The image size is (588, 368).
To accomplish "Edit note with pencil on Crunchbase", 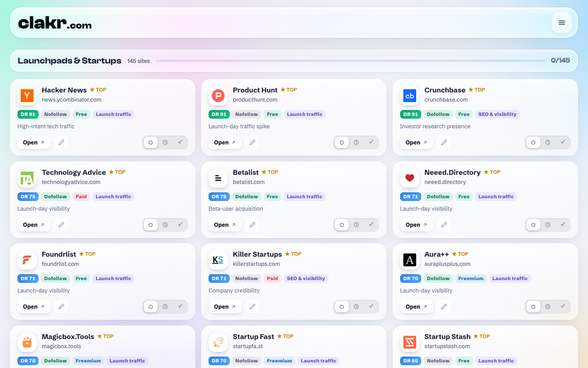I will tap(444, 143).
